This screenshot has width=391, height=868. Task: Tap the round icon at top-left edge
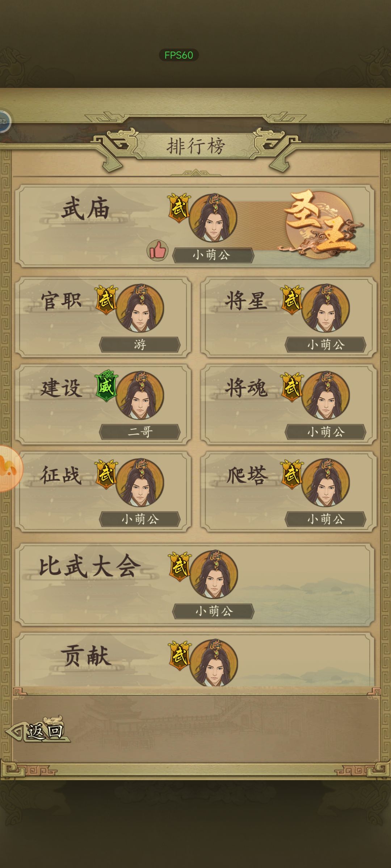[x=4, y=122]
